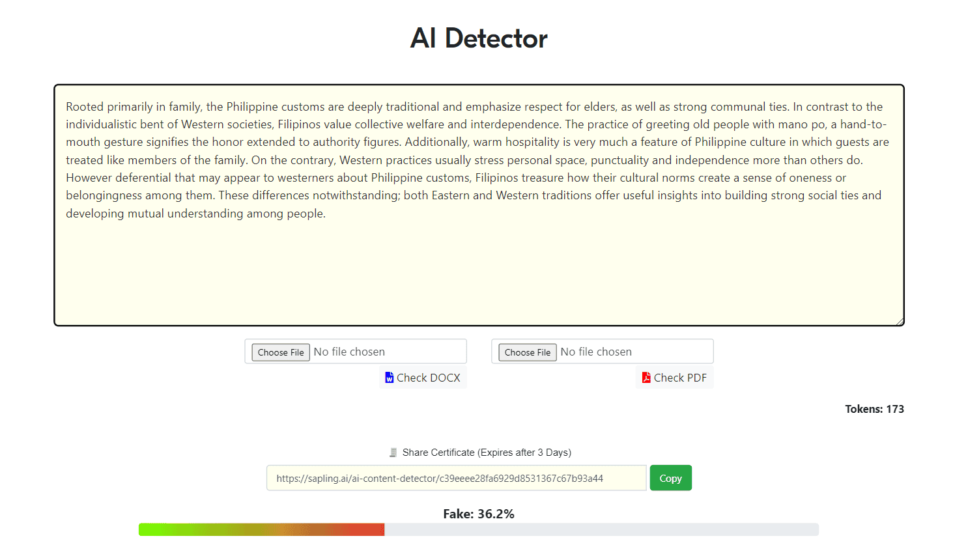Click the Check PDF button label
The height and width of the screenshot is (560, 953).
point(680,378)
